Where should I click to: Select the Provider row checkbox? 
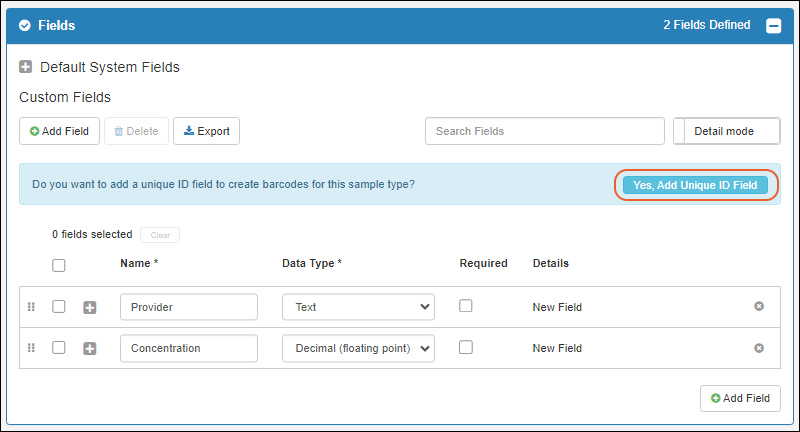tap(59, 307)
